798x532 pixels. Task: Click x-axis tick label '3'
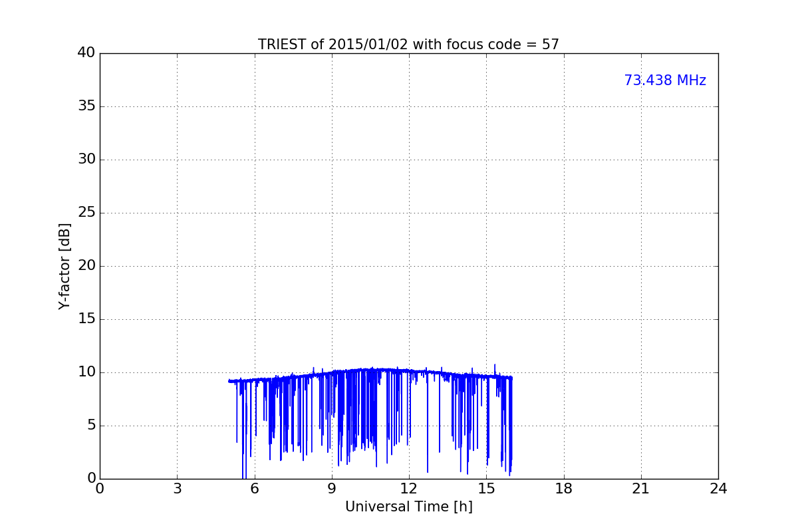(x=177, y=489)
